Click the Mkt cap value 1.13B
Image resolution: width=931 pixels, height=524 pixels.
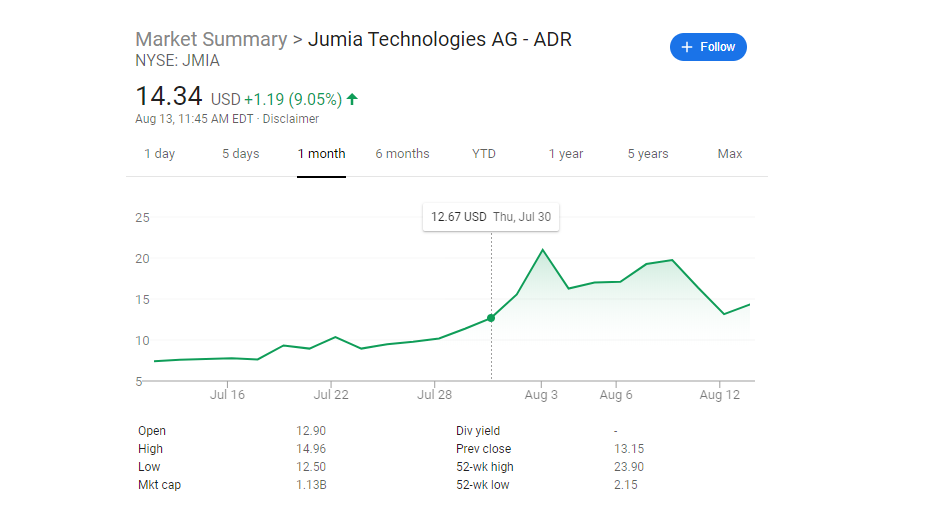311,485
